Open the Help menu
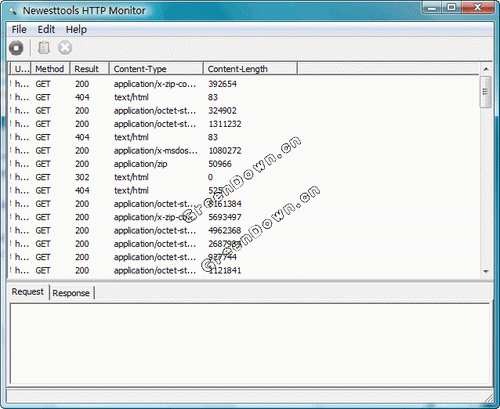Viewport: 500px width, 409px height. point(76,29)
